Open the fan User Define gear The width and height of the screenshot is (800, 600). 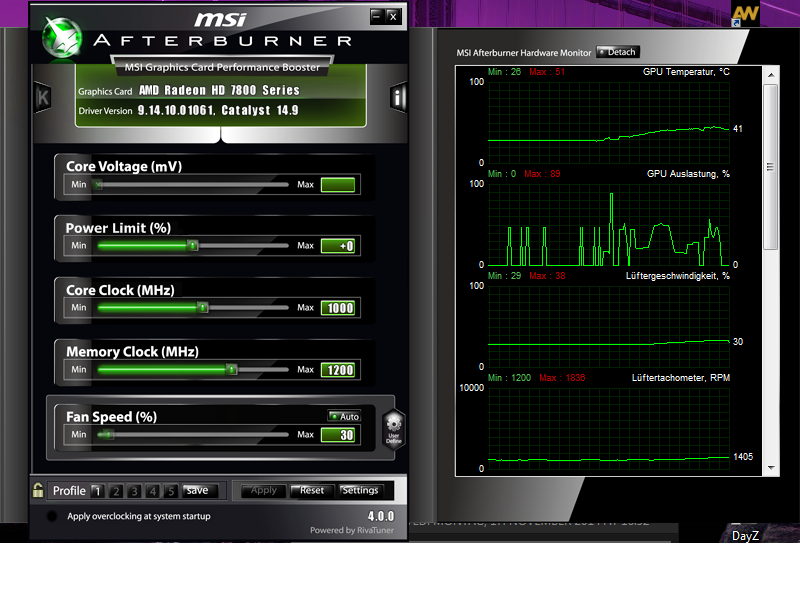click(394, 429)
